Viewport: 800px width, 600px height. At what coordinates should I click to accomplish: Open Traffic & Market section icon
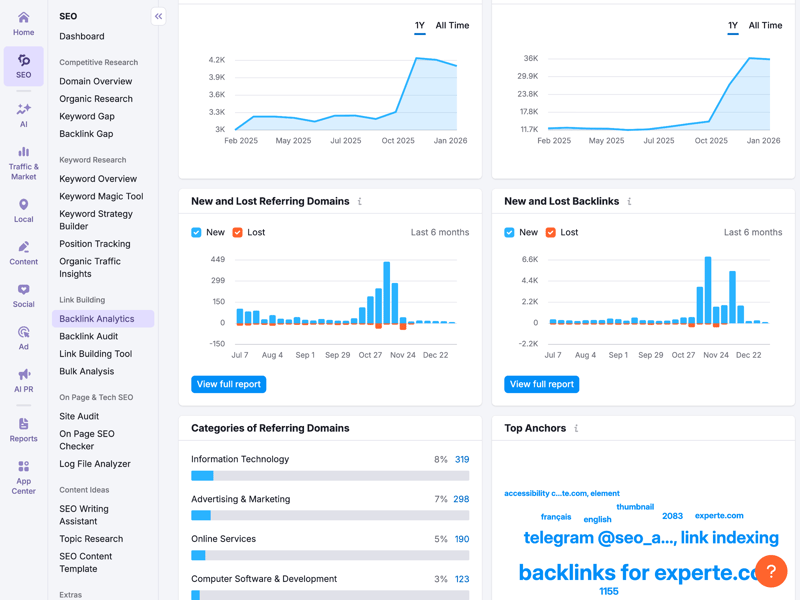[23, 153]
